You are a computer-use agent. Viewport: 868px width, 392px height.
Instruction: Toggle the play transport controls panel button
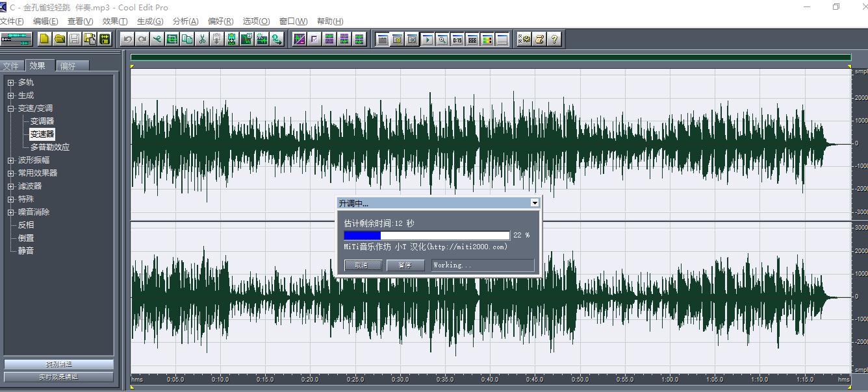[x=428, y=39]
